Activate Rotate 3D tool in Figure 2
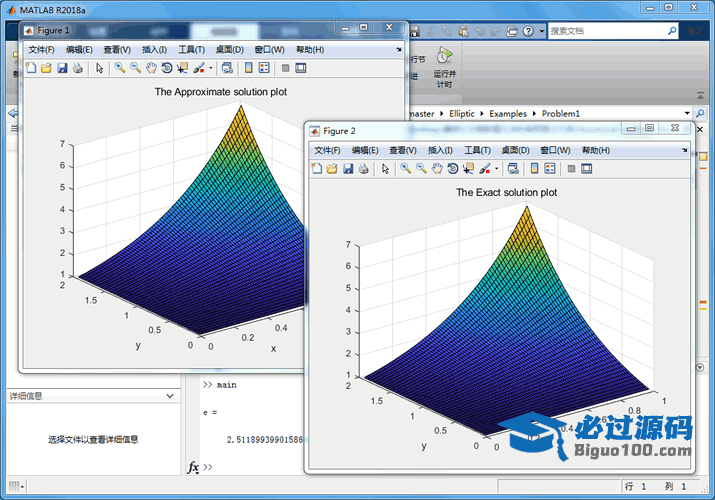The width and height of the screenshot is (715, 500). pos(453,169)
